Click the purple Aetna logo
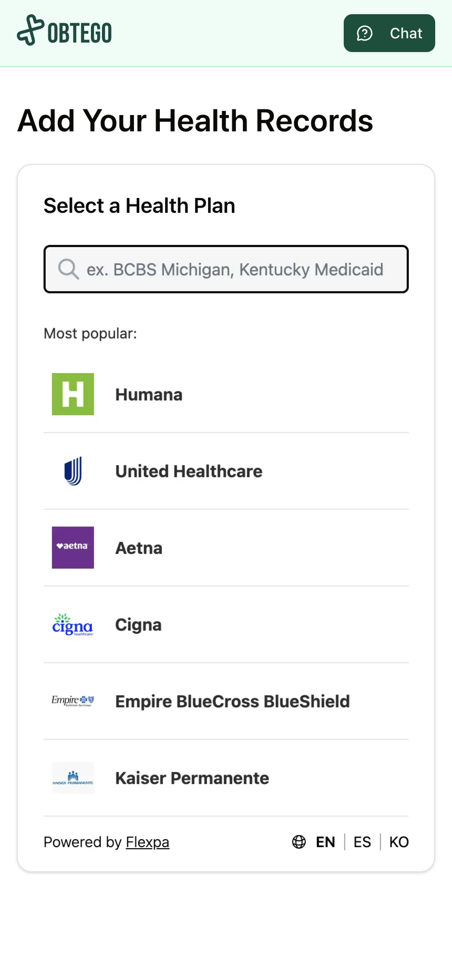 point(73,548)
